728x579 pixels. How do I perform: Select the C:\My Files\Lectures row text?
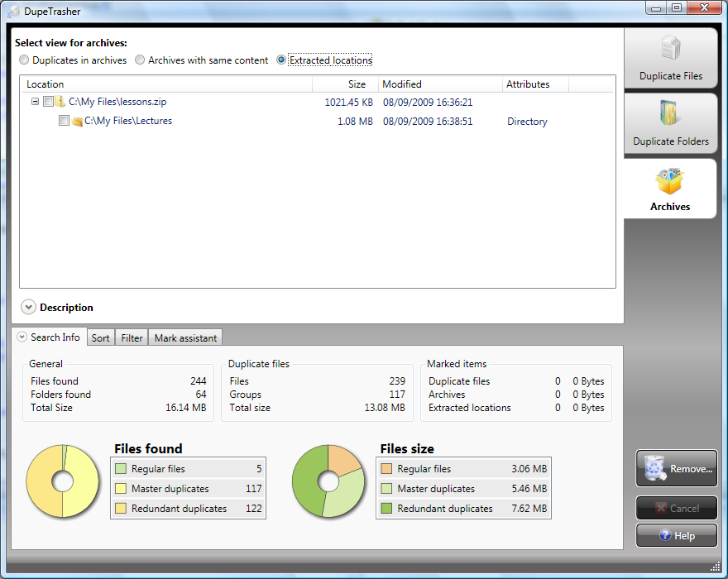(x=128, y=121)
